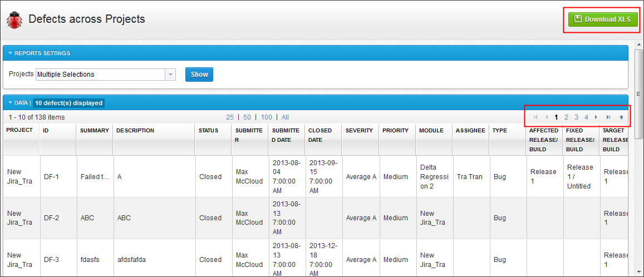Click the first page arrow

tap(535, 117)
